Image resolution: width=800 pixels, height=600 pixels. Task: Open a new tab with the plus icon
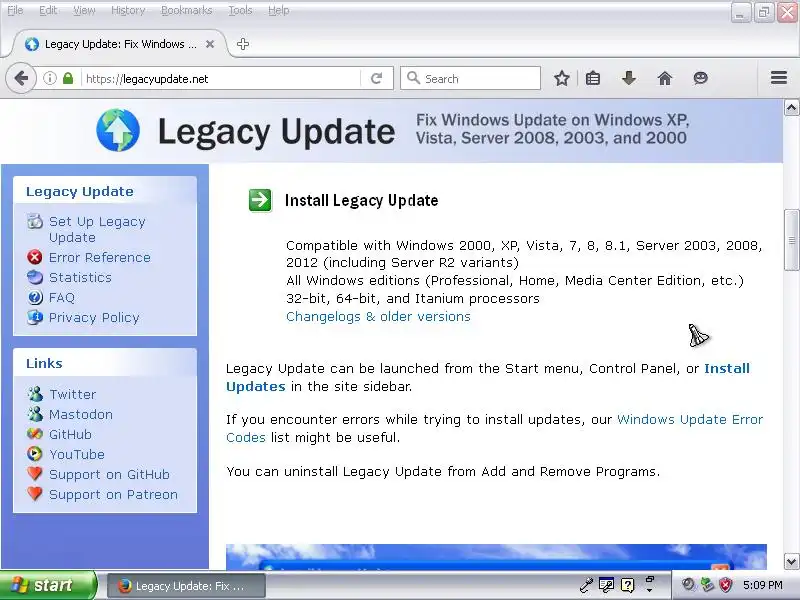click(243, 44)
